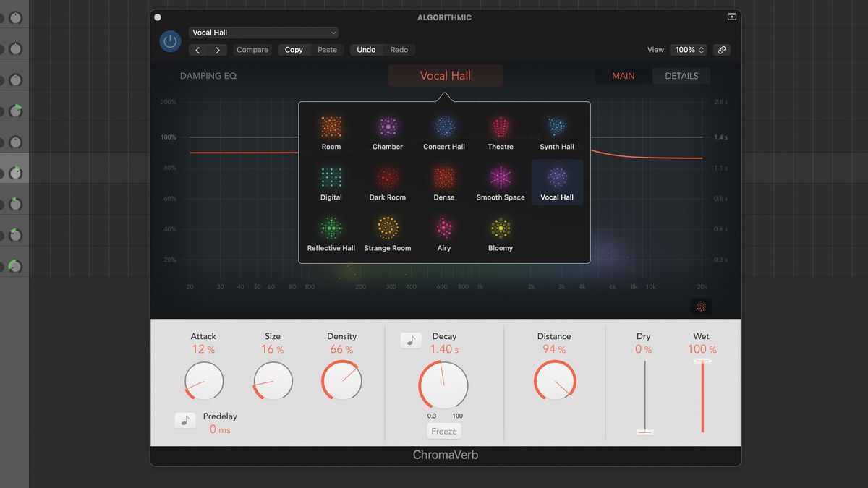Viewport: 868px width, 488px height.
Task: Select the Dark Room algorithm icon
Action: tap(387, 176)
